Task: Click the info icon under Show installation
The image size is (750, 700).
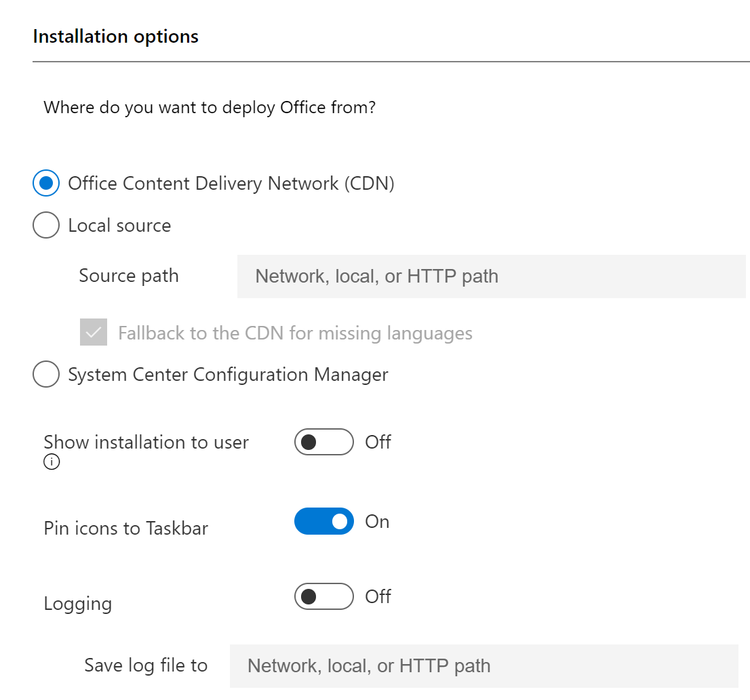Action: pyautogui.click(x=52, y=462)
